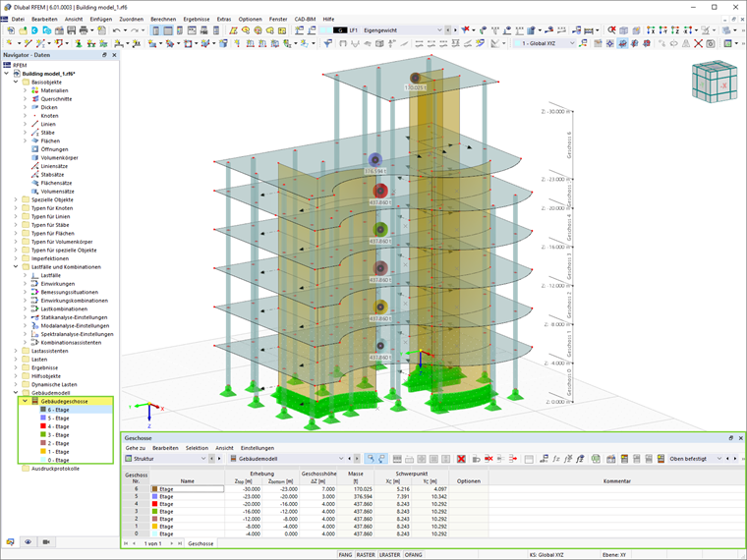Expand the Spezielle Objekte node
The image size is (747, 560).
pyautogui.click(x=16, y=199)
